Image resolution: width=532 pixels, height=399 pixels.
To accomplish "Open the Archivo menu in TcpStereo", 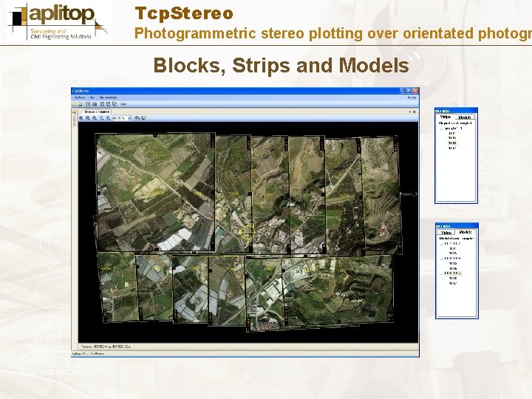I will pos(80,98).
